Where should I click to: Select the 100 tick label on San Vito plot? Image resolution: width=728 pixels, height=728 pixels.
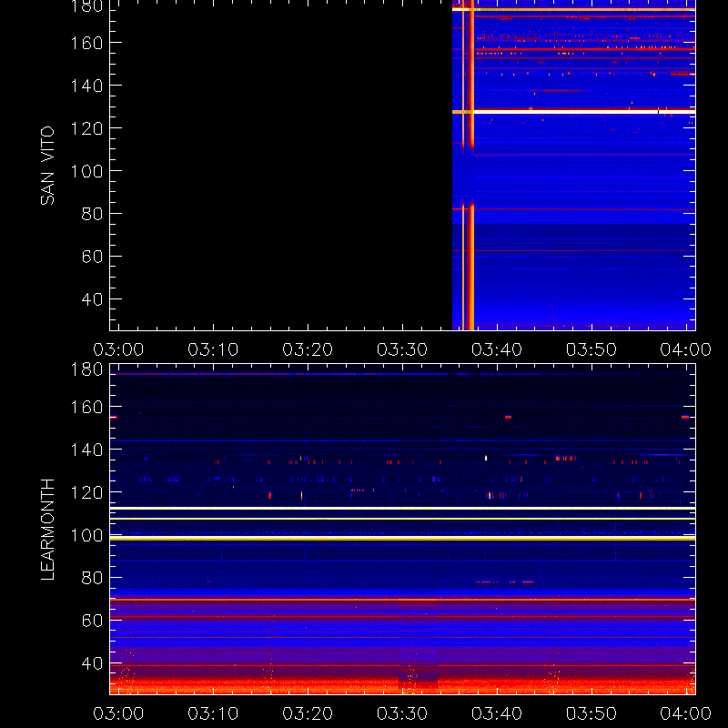tap(86, 171)
